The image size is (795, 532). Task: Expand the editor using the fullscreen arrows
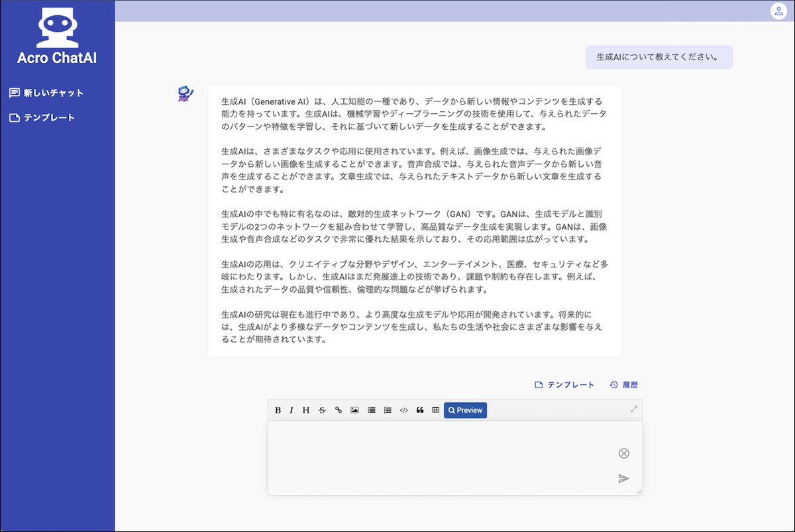633,410
